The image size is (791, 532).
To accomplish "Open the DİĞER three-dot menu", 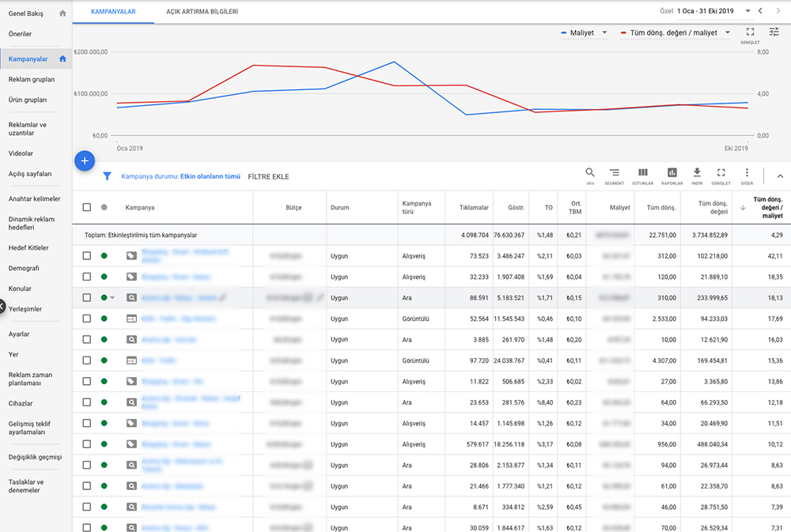I will (x=747, y=172).
